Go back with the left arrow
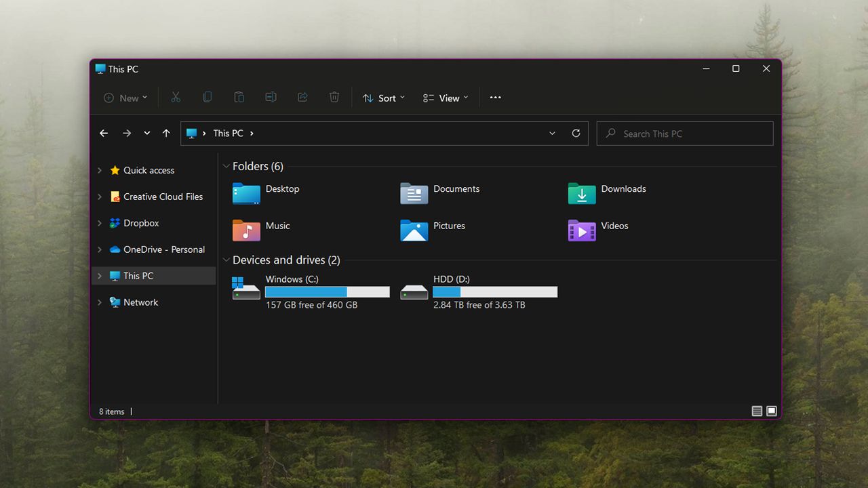 pos(104,134)
